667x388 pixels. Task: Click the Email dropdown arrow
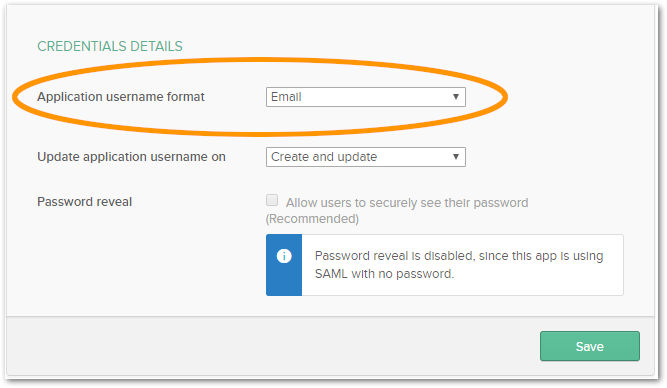coord(456,97)
